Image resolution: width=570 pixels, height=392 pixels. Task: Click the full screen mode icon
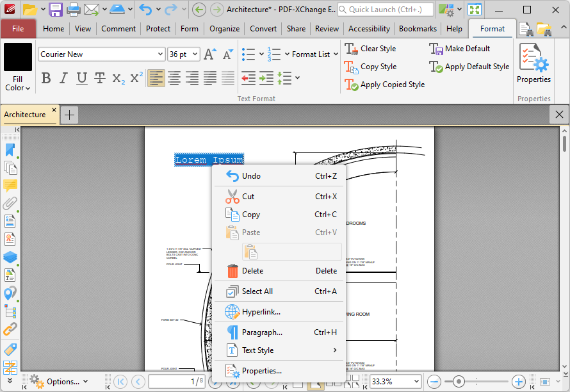tap(475, 10)
